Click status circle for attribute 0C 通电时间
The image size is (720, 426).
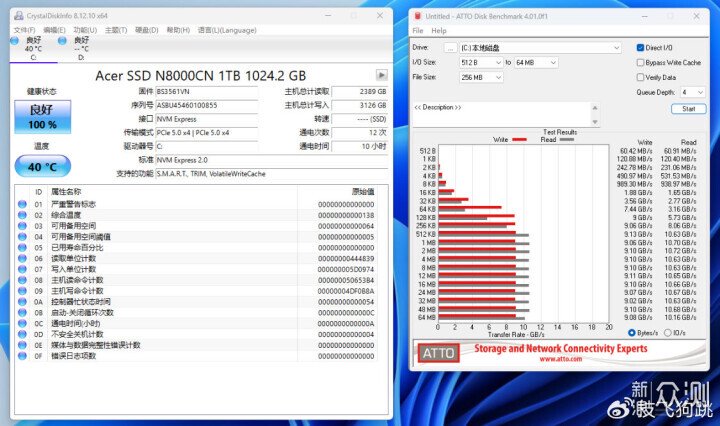(x=22, y=323)
